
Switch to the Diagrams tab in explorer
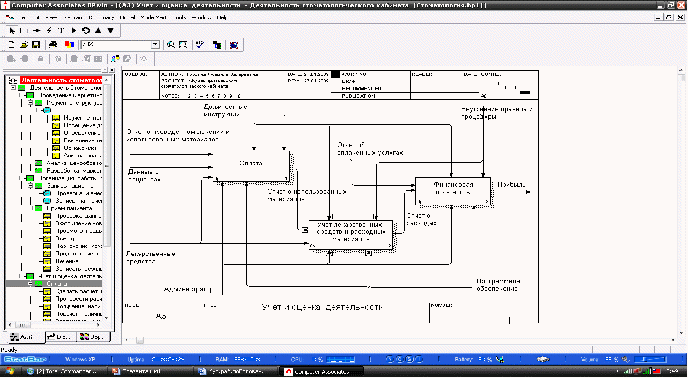pyautogui.click(x=61, y=337)
